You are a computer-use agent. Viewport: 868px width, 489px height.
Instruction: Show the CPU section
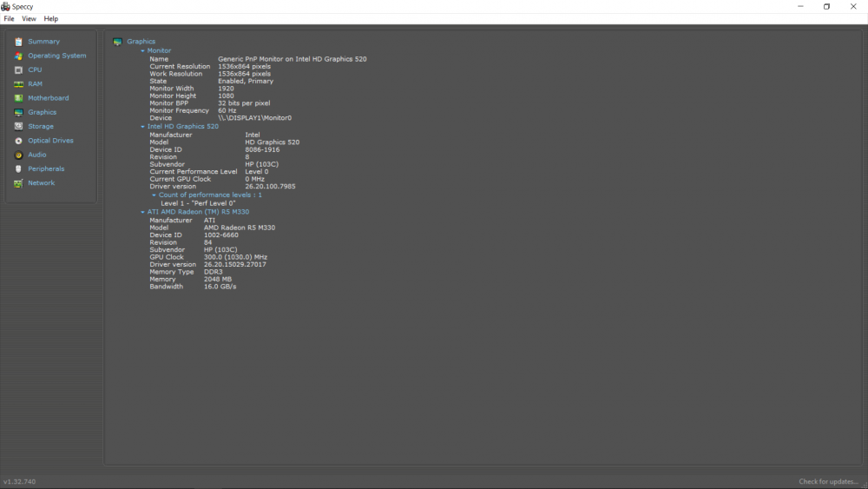35,69
